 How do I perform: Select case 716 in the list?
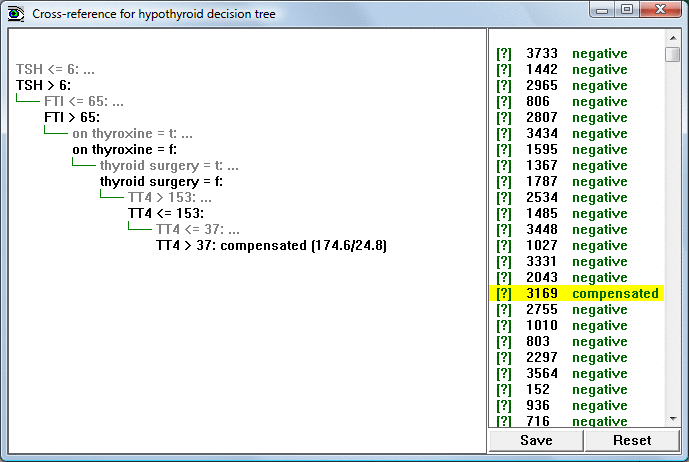coord(577,421)
